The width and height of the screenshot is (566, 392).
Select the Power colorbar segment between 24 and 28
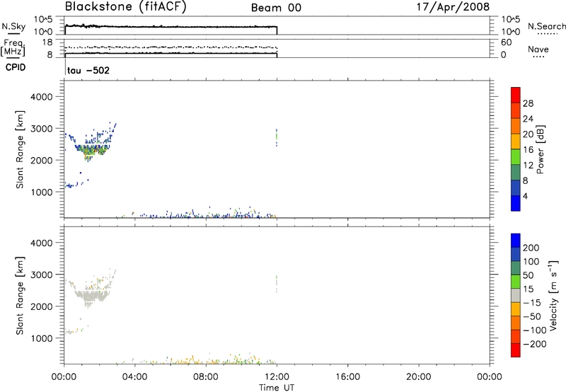(516, 110)
